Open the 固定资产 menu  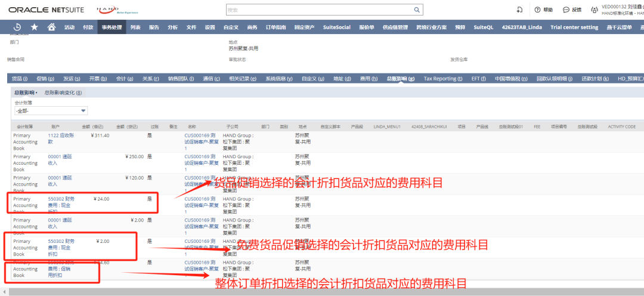pos(304,27)
